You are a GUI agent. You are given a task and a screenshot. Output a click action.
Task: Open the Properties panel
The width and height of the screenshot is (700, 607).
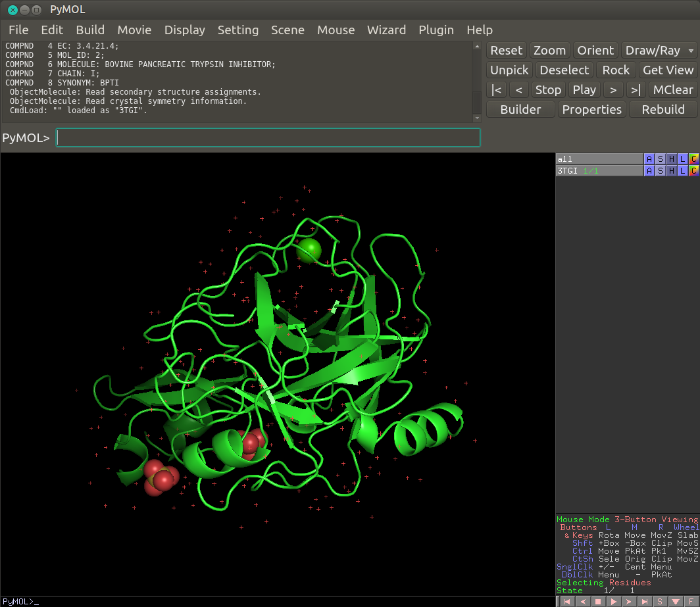point(592,109)
